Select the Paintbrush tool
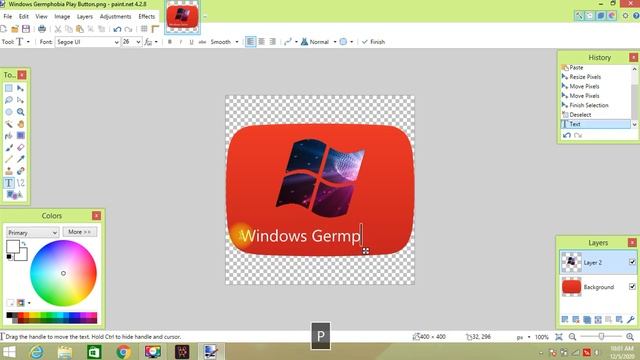Image resolution: width=640 pixels, height=360 pixels. [9, 147]
